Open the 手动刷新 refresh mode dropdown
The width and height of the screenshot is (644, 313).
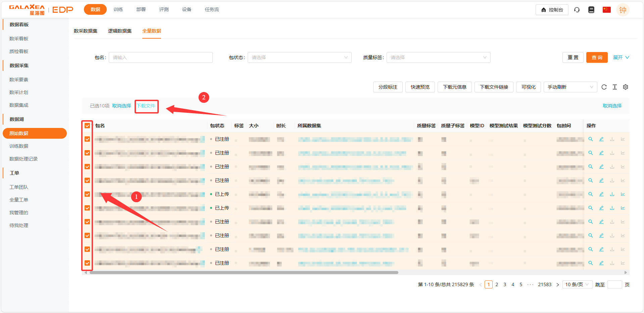tap(570, 87)
